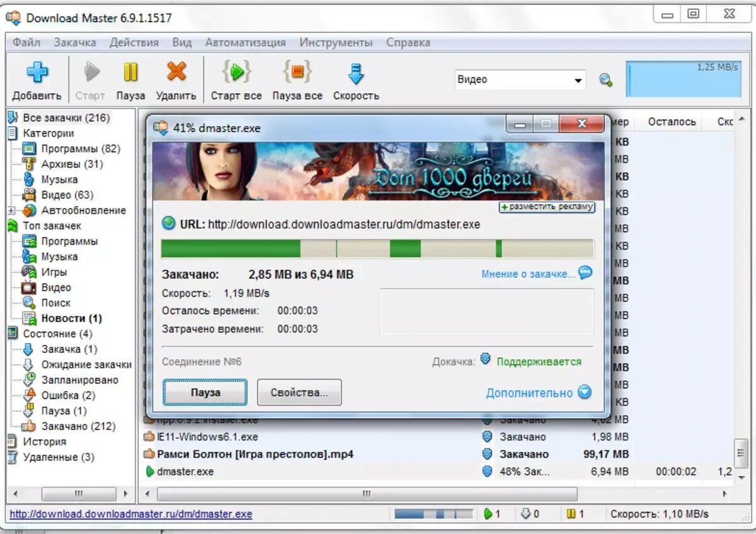Select Запланировано filter
The image size is (756, 534).
pos(80,380)
